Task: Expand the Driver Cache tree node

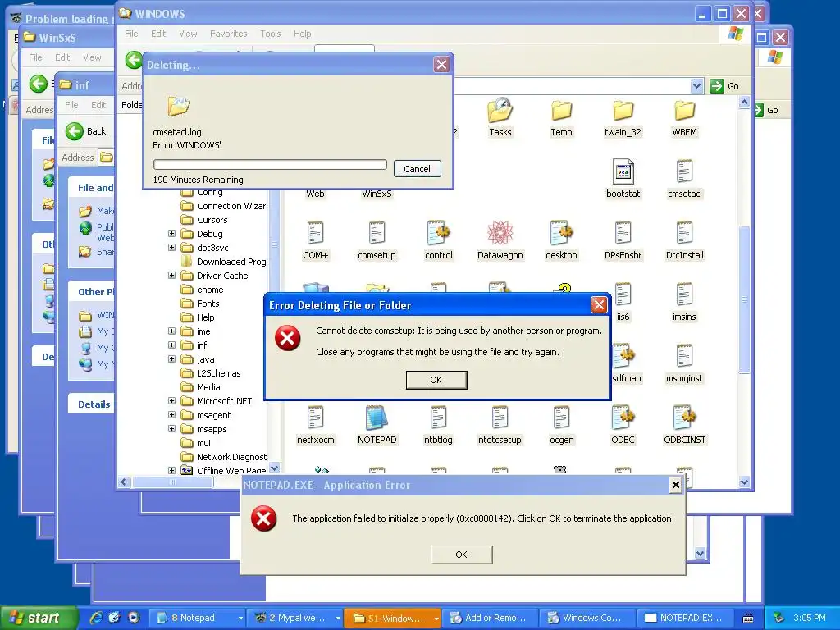Action: pos(171,276)
